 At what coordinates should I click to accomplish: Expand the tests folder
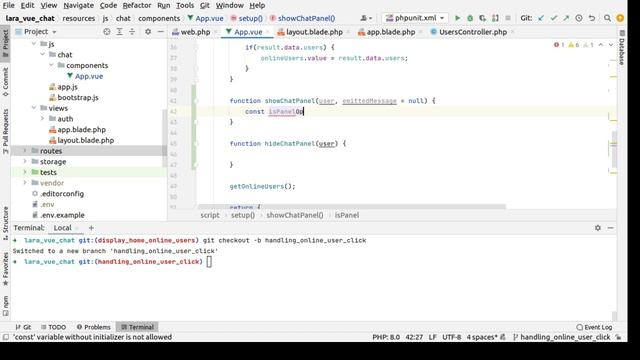click(x=25, y=172)
